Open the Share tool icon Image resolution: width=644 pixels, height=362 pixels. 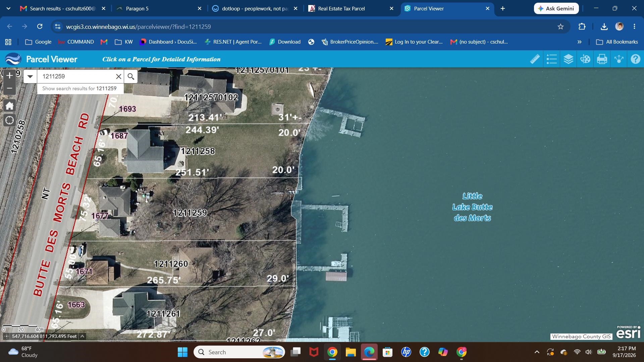tap(619, 59)
